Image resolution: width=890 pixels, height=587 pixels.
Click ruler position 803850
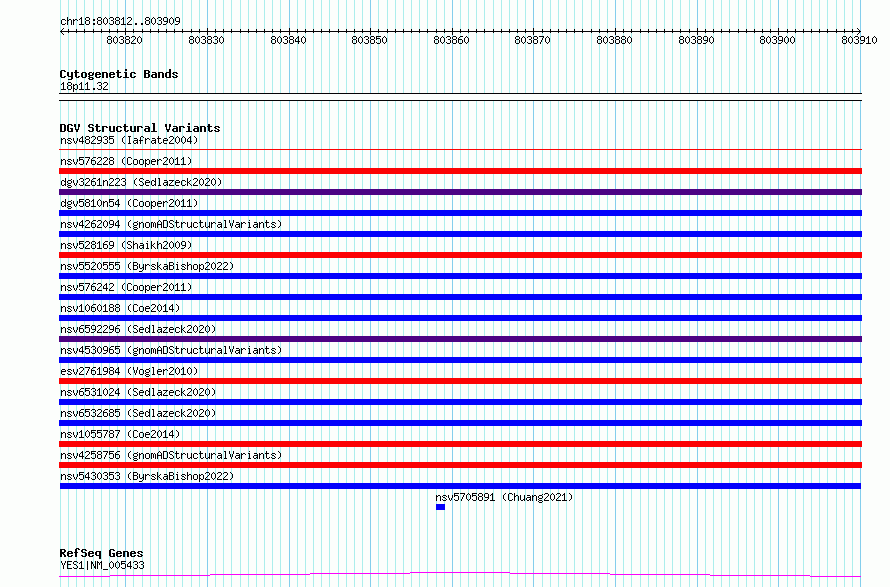tap(370, 40)
